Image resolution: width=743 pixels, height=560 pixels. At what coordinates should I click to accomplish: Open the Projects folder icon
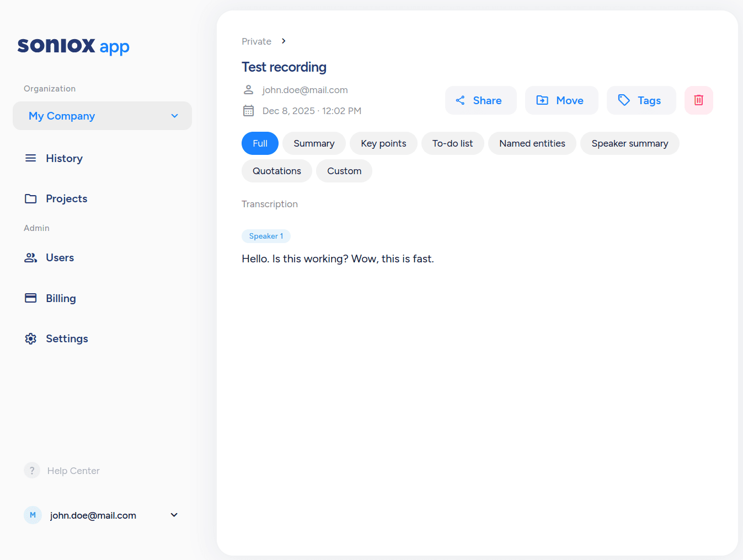31,198
